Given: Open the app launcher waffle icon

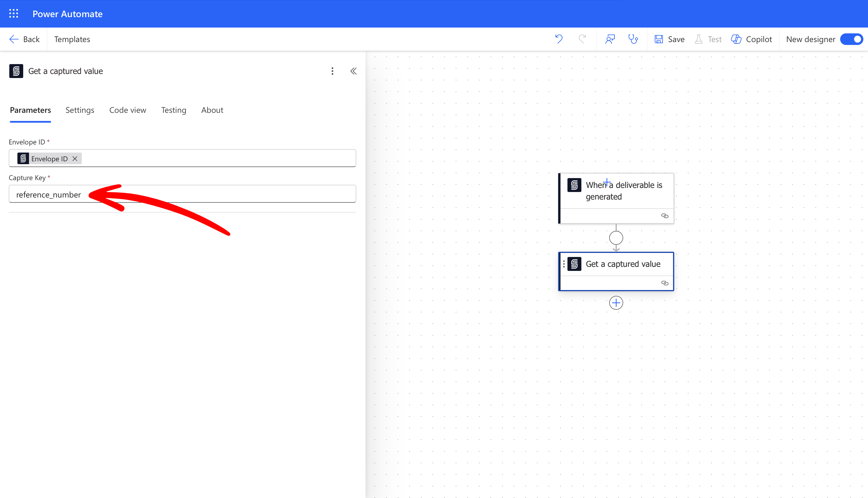Looking at the screenshot, I should (14, 14).
